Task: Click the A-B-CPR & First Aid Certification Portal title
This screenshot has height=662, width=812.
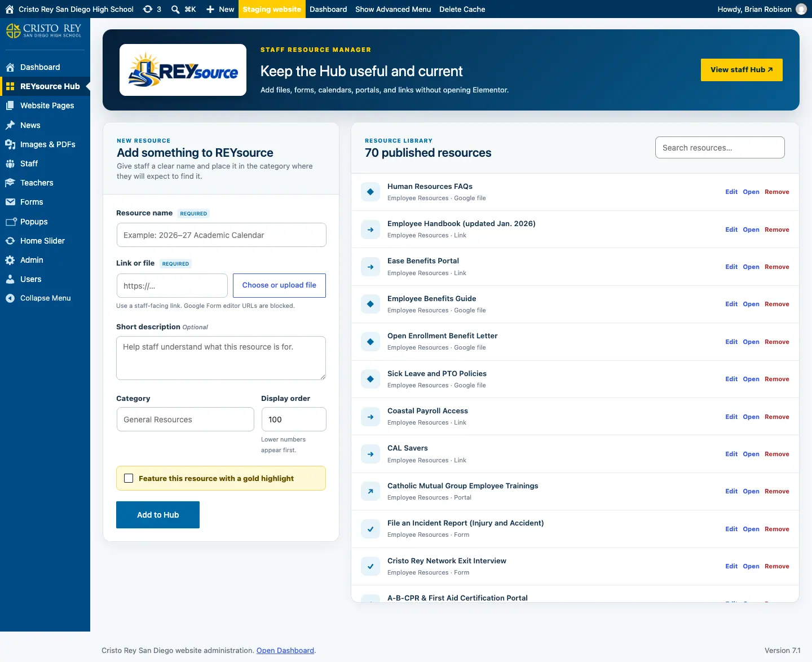Action: [x=457, y=598]
